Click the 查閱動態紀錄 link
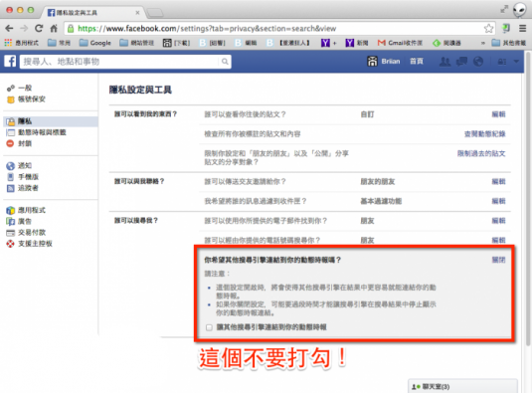The height and width of the screenshot is (393, 532). [x=485, y=134]
